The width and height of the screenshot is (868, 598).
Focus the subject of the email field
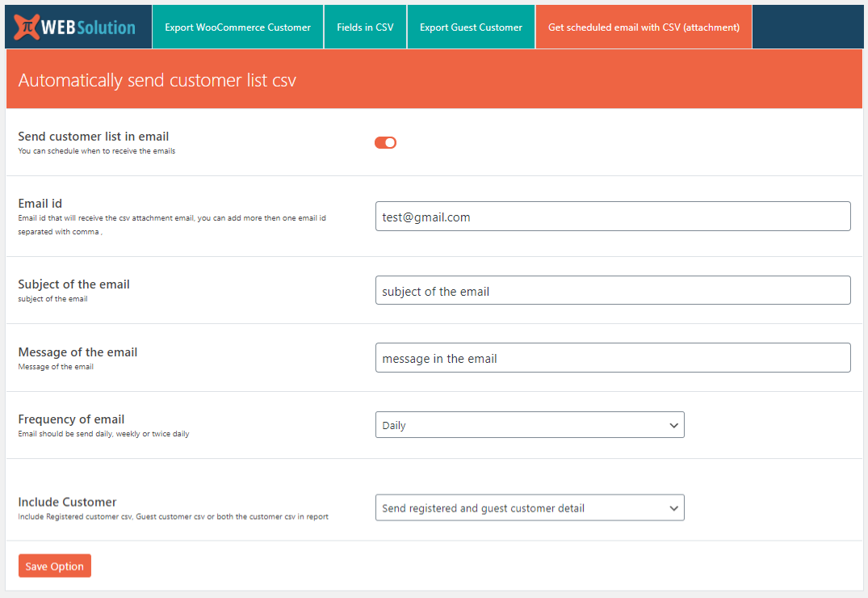[x=612, y=291]
